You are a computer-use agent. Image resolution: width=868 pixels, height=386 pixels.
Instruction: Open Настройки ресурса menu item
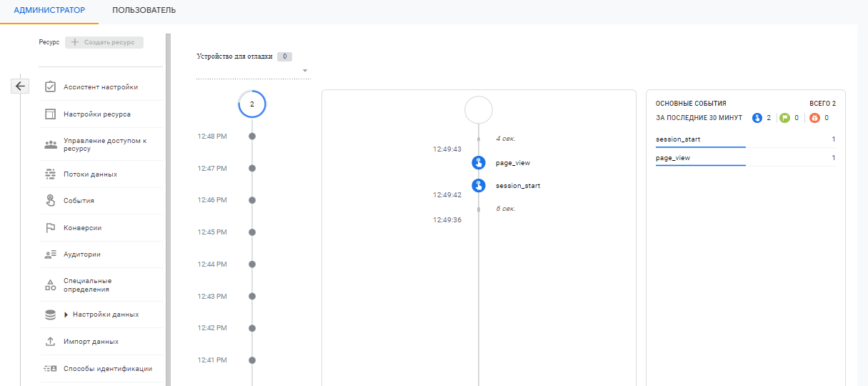point(101,114)
